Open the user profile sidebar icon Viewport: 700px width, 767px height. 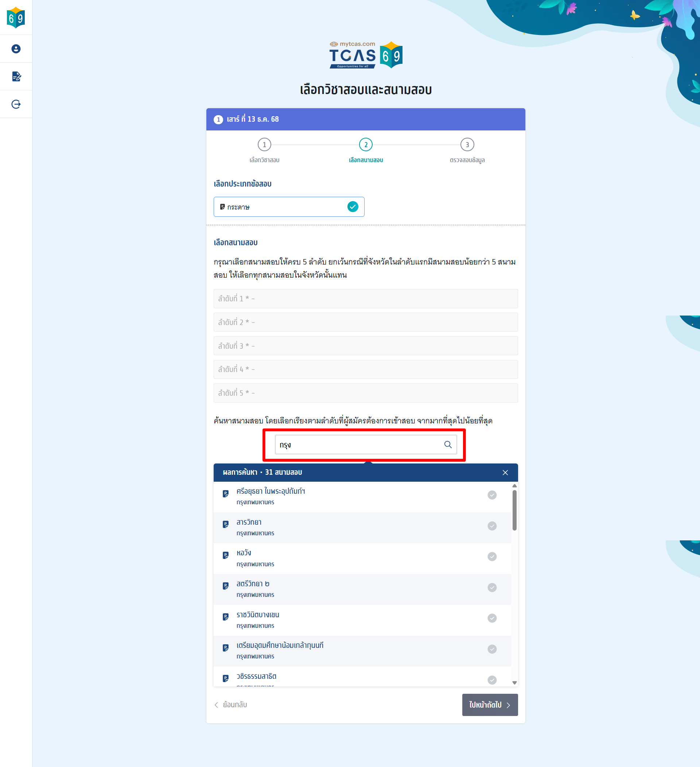pyautogui.click(x=16, y=49)
